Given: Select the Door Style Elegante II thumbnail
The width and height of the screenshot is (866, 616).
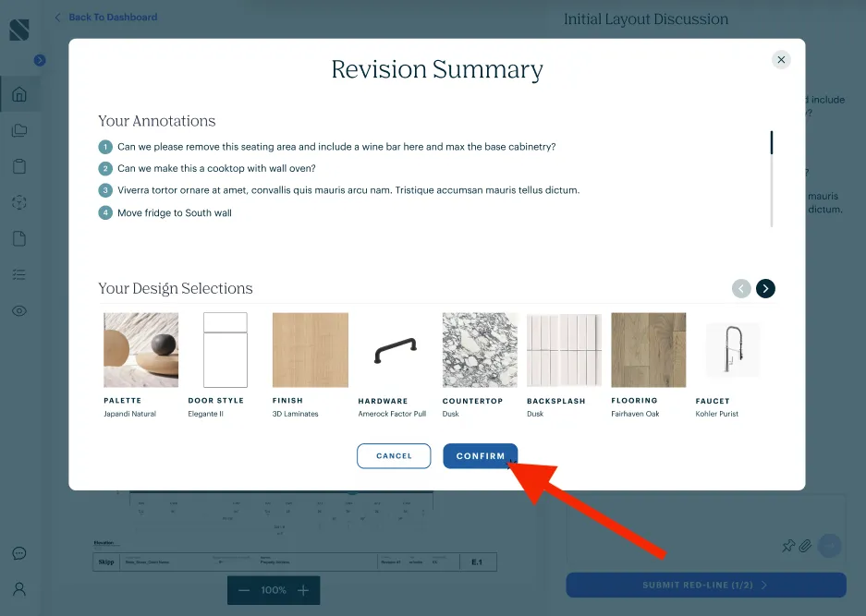Looking at the screenshot, I should point(226,350).
